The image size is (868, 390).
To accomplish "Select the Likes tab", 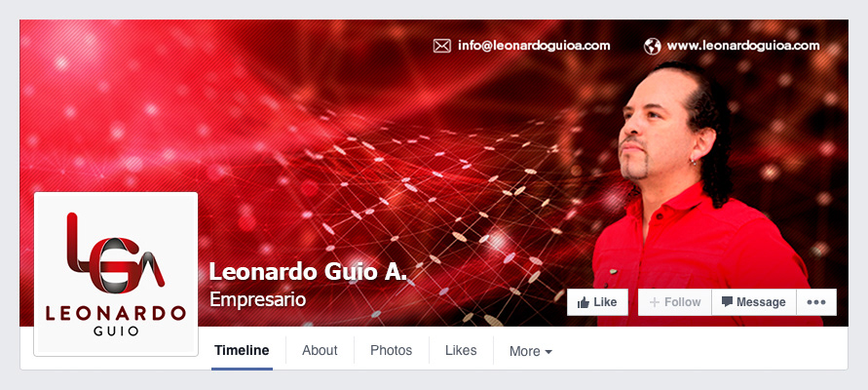I will [x=461, y=351].
